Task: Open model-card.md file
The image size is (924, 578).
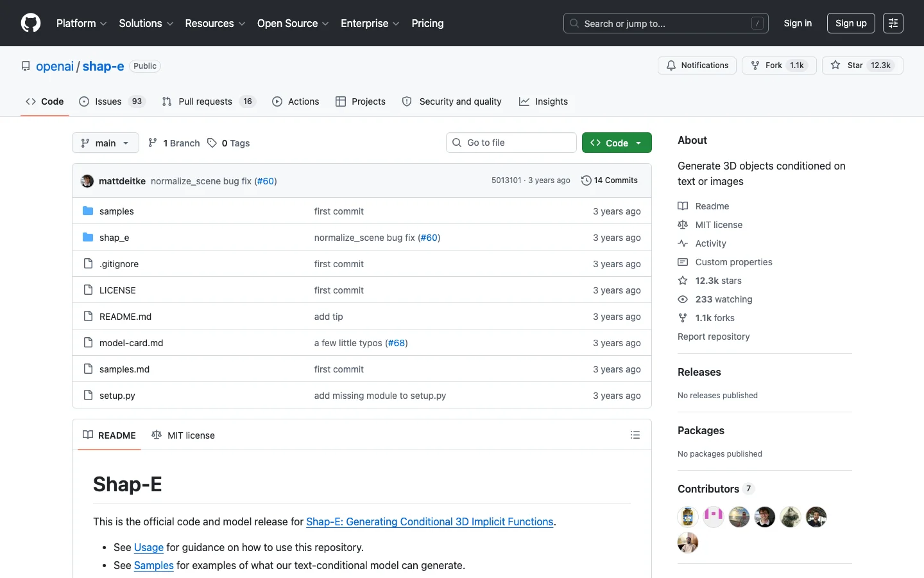Action: tap(132, 343)
